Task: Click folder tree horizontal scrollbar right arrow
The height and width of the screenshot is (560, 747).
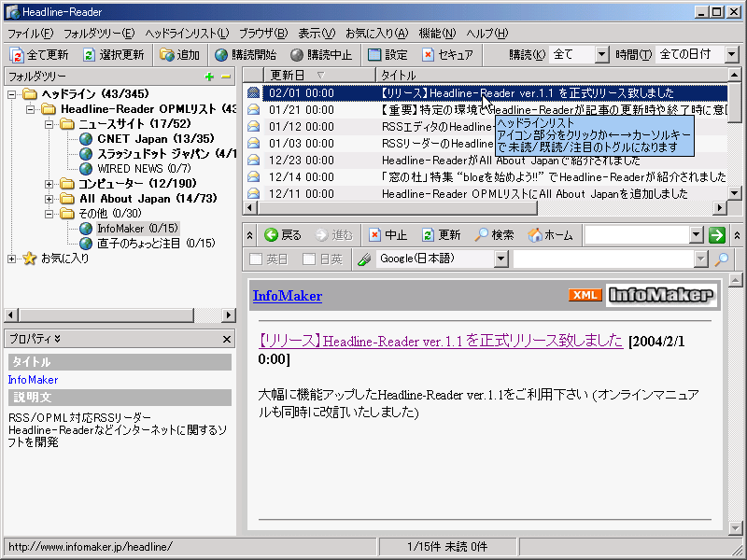Action: tap(229, 315)
